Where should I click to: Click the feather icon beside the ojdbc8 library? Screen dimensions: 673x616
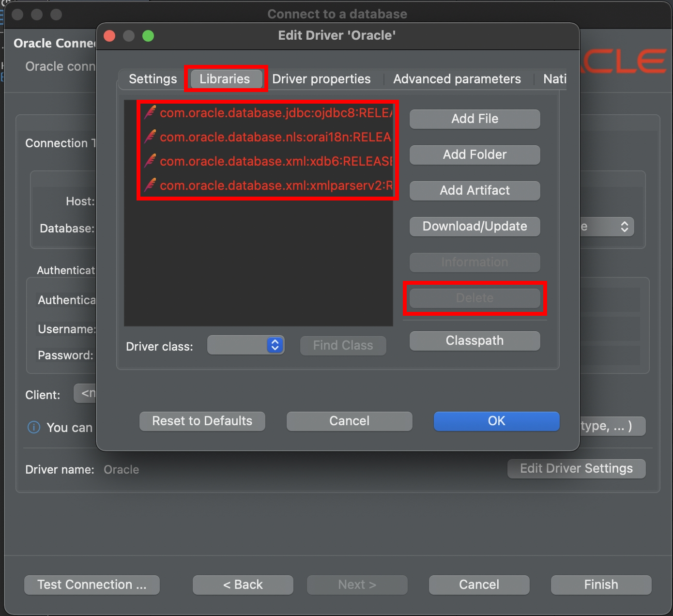tap(150, 112)
